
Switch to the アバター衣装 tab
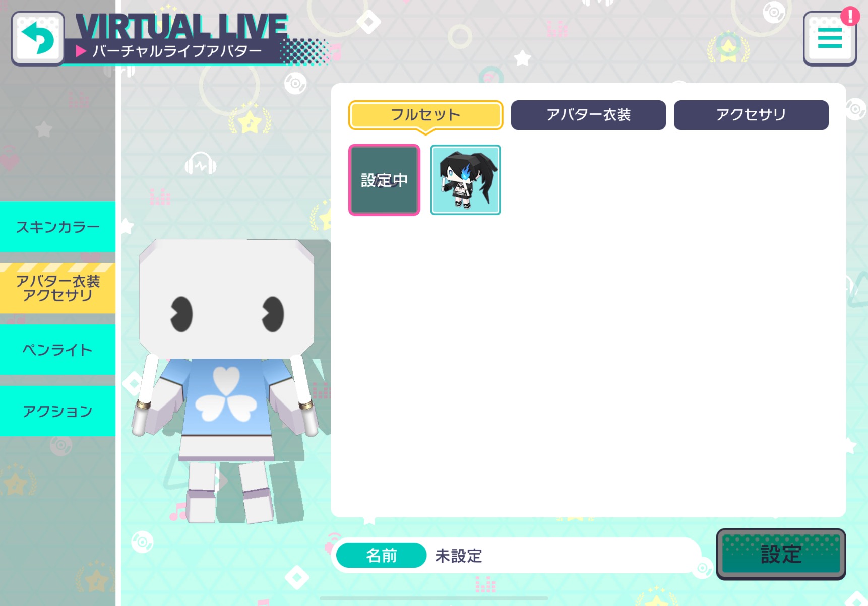(588, 115)
